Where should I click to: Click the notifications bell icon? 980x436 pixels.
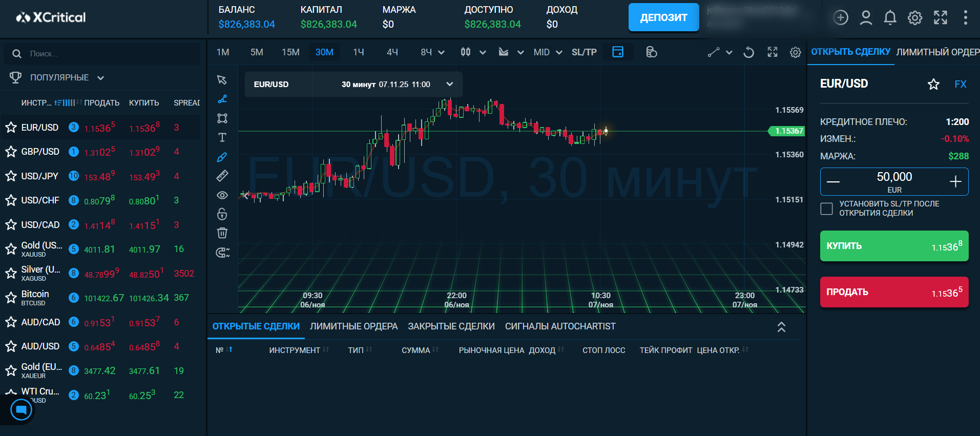click(890, 18)
